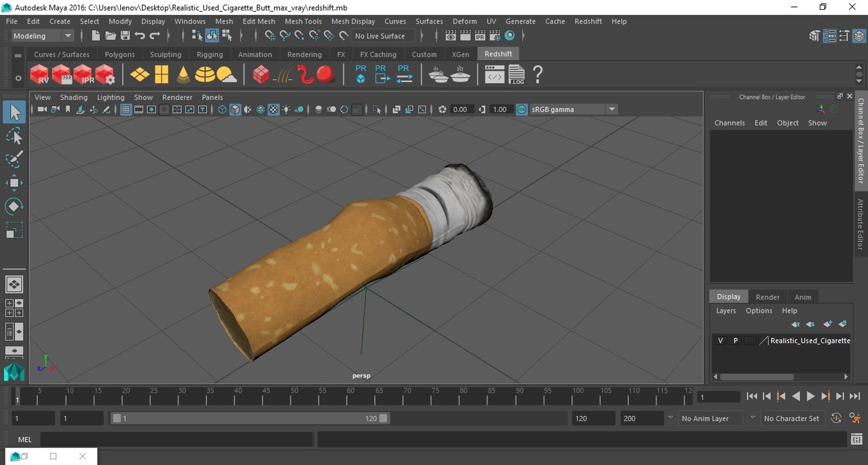Open shelf options gear menu

(18, 78)
